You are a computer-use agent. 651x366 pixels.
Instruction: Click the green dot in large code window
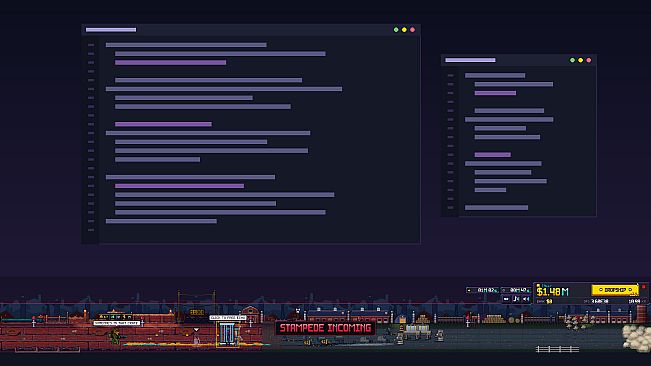[x=396, y=30]
